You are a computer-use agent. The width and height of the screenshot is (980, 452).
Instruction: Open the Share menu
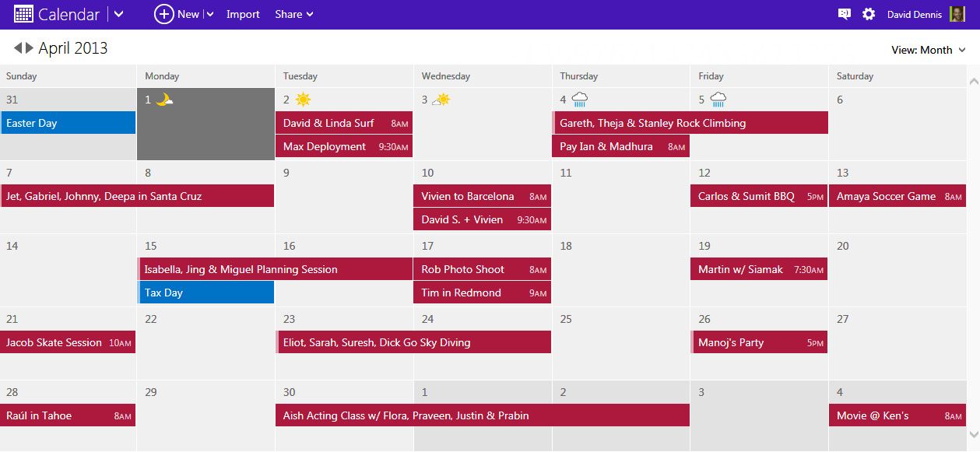click(x=293, y=14)
